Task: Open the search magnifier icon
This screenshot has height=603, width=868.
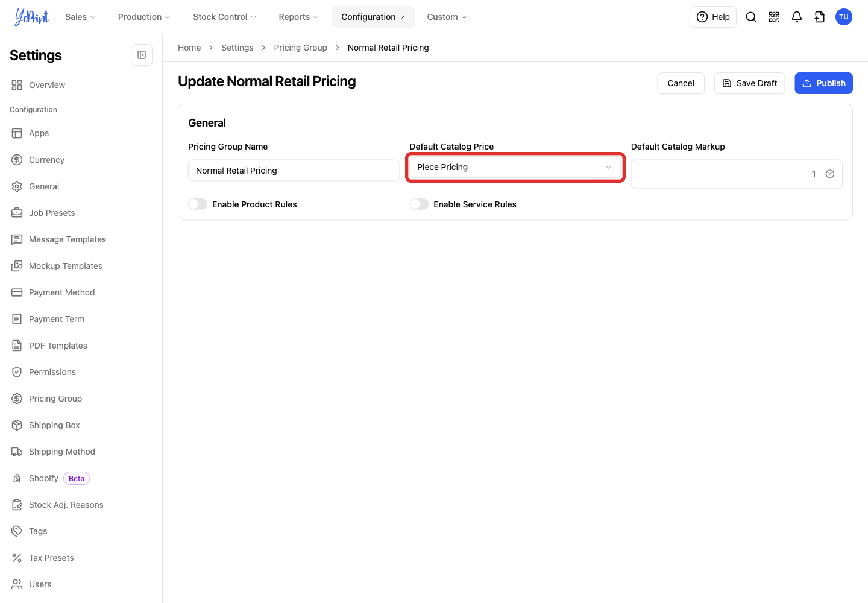Action: (x=751, y=17)
